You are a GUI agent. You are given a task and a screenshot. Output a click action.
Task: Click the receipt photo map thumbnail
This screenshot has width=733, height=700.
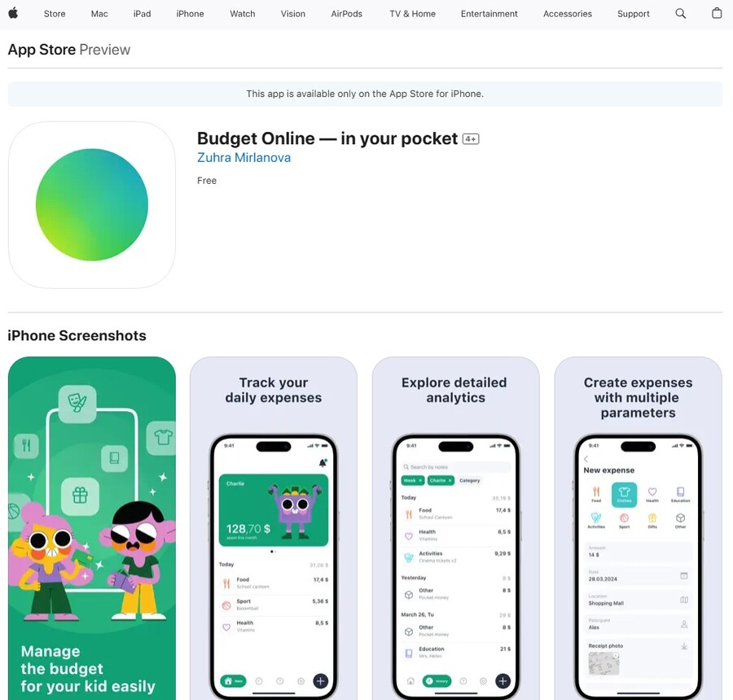click(x=604, y=663)
